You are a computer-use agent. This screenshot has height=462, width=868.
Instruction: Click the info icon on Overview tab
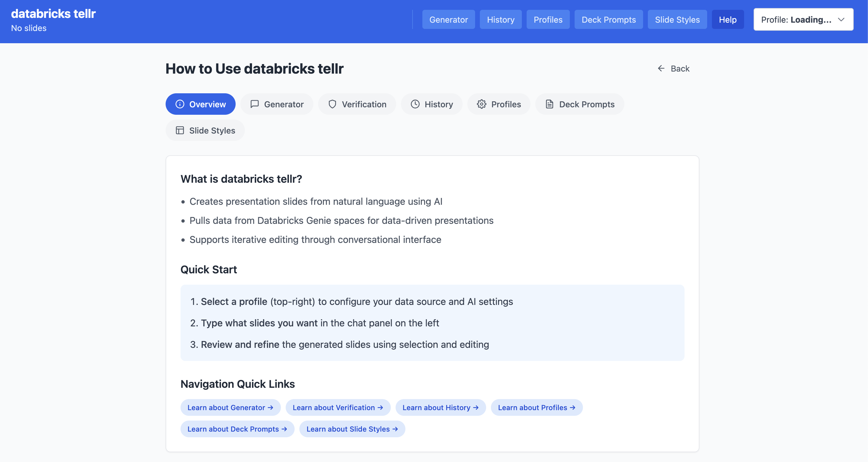pos(180,104)
